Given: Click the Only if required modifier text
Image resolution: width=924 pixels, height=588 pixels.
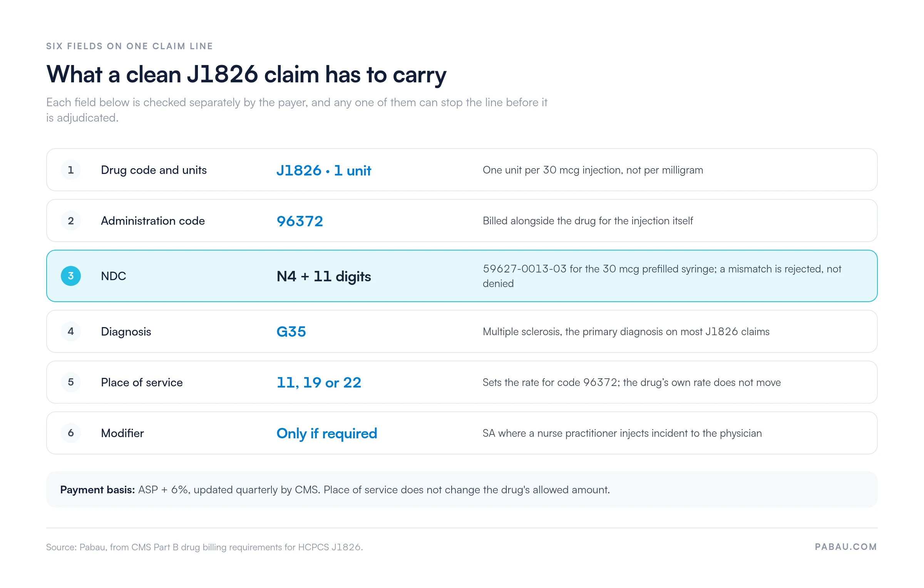Looking at the screenshot, I should coord(327,434).
